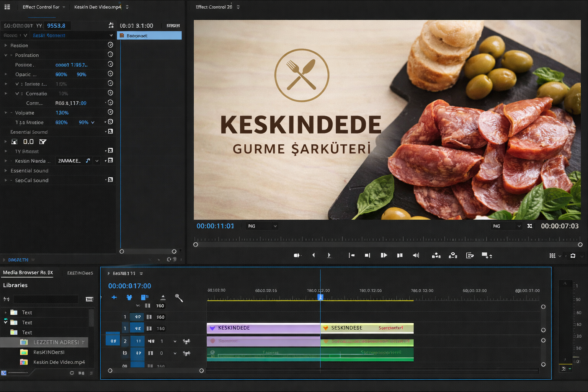Image resolution: width=588 pixels, height=392 pixels.
Task: Toggle the animation stopwatch for Opacic property
Action: pos(110,74)
